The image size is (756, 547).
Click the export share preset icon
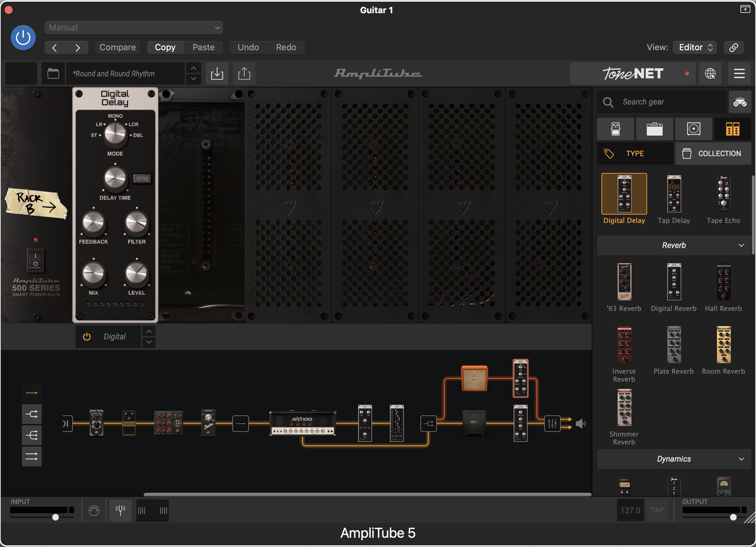tap(244, 74)
